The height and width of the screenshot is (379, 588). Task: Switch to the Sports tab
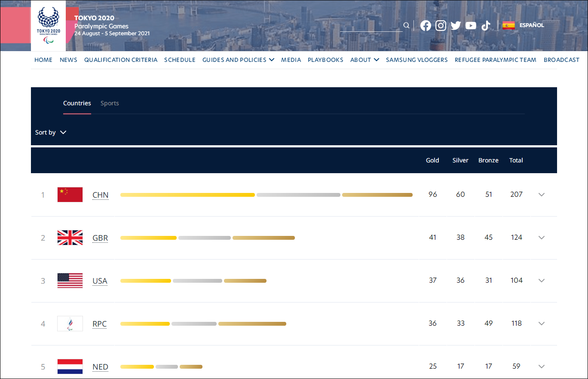(110, 103)
